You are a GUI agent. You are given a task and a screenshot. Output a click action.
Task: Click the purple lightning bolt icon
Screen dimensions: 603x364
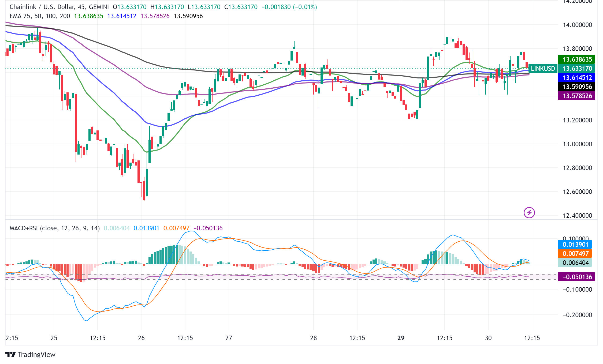pyautogui.click(x=529, y=213)
